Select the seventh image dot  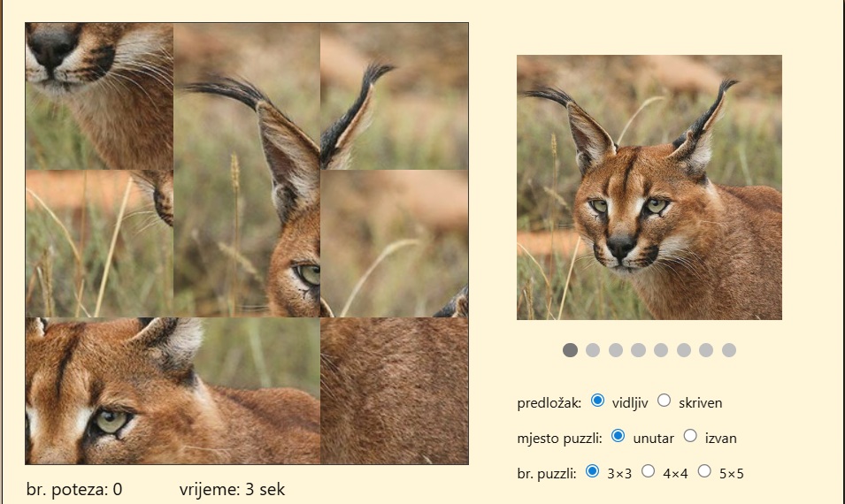tap(706, 350)
